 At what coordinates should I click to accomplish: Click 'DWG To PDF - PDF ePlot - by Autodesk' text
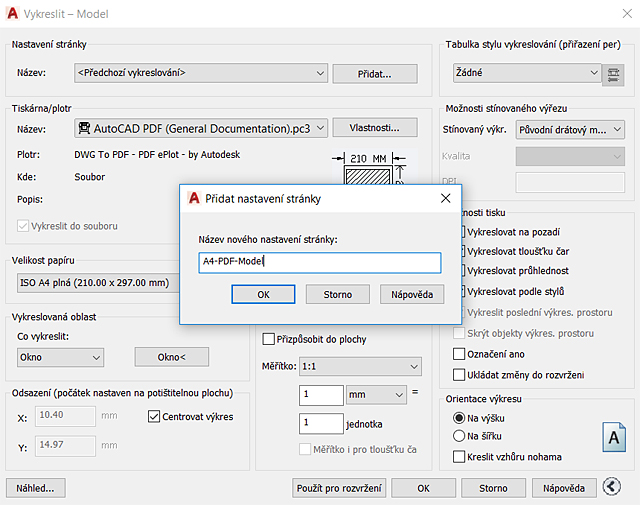click(x=157, y=155)
